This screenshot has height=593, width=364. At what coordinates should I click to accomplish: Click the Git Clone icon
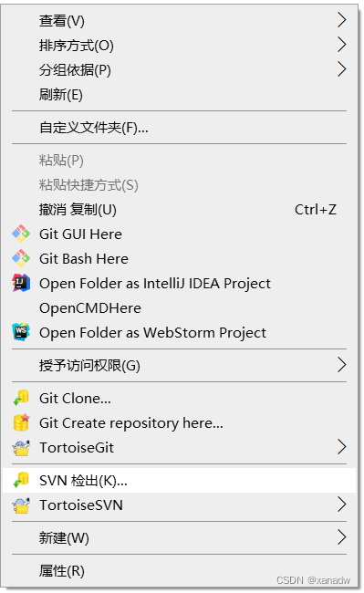click(x=21, y=398)
